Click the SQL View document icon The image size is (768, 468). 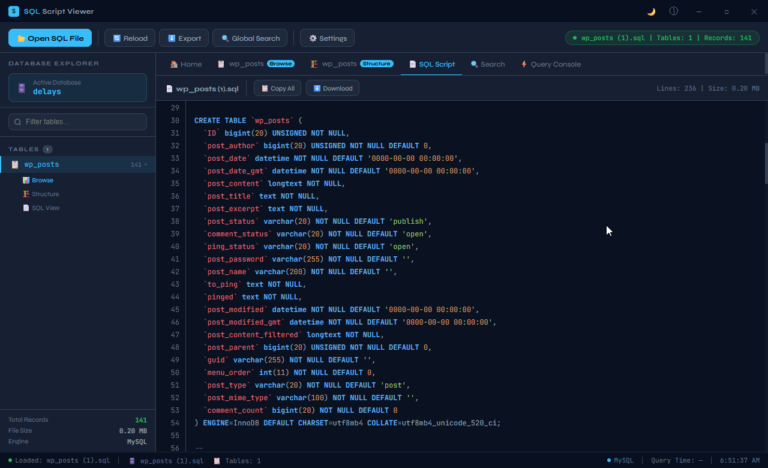point(26,208)
